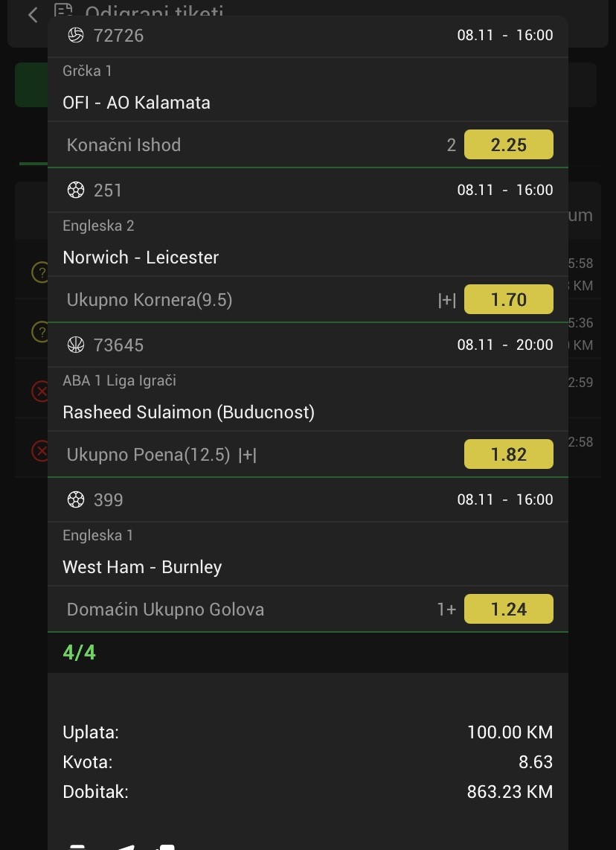This screenshot has width=616, height=850.
Task: Tap the ticket icon beside Odigrani tiketi
Action: coord(64,12)
